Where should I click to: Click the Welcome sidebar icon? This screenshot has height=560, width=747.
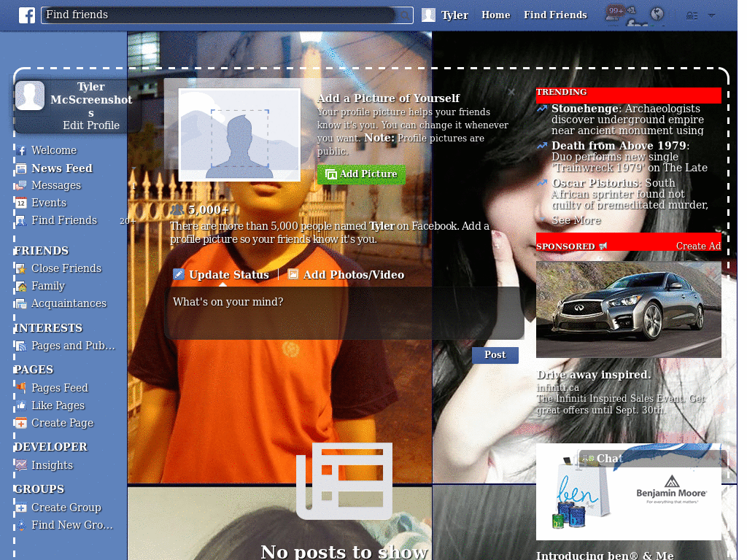(x=21, y=150)
